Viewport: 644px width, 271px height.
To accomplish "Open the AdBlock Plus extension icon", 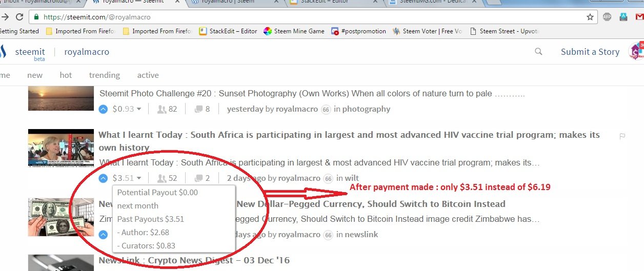I will [607, 17].
